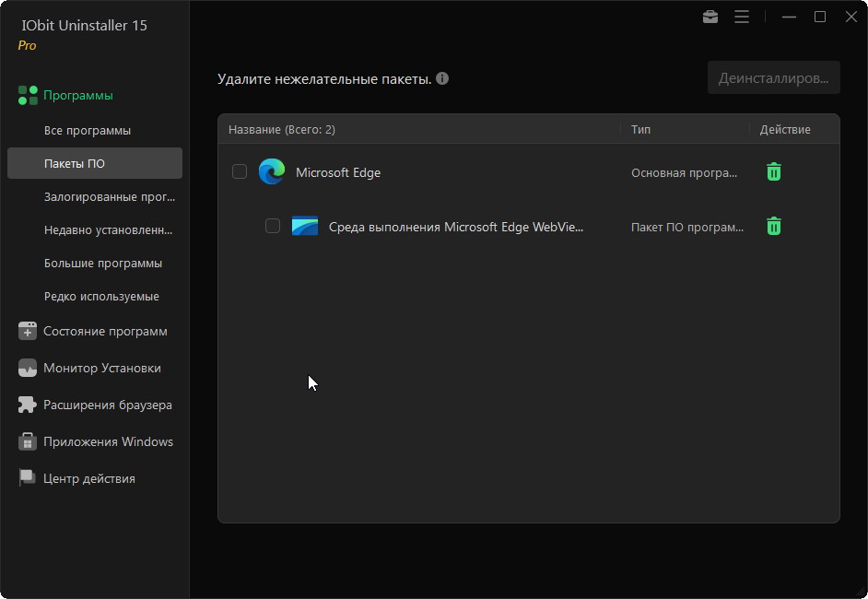Select the Microsoft Edge row name
Screen dimensions: 868x599
click(338, 172)
